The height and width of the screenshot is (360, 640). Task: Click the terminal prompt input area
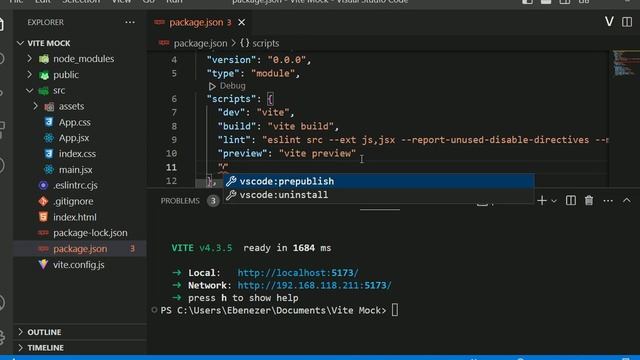[x=395, y=310]
